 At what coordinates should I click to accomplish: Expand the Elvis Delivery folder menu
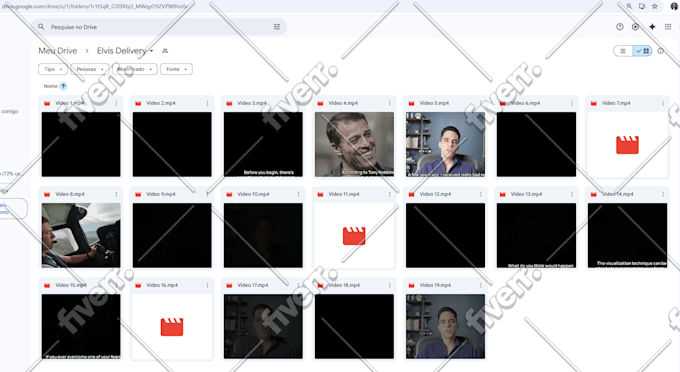(151, 51)
